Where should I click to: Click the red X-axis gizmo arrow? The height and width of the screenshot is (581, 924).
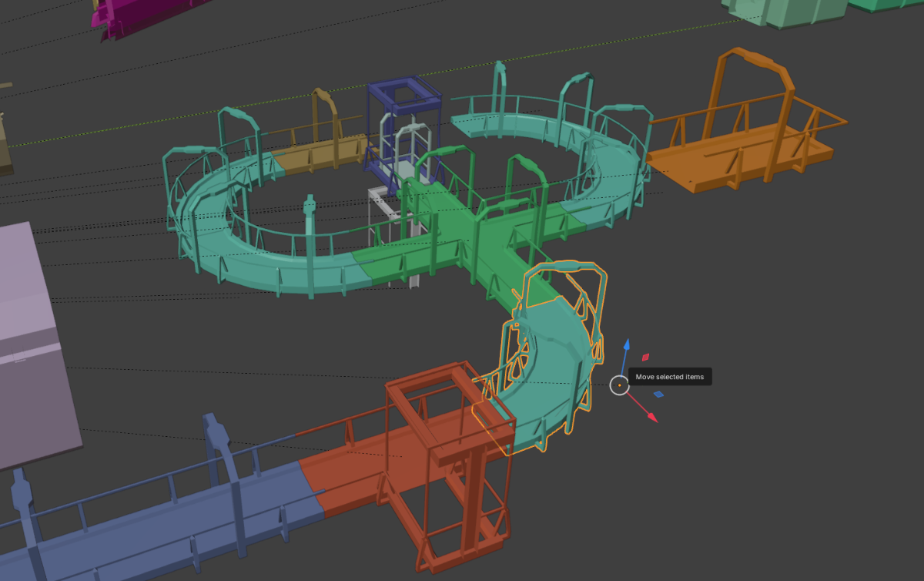651,417
